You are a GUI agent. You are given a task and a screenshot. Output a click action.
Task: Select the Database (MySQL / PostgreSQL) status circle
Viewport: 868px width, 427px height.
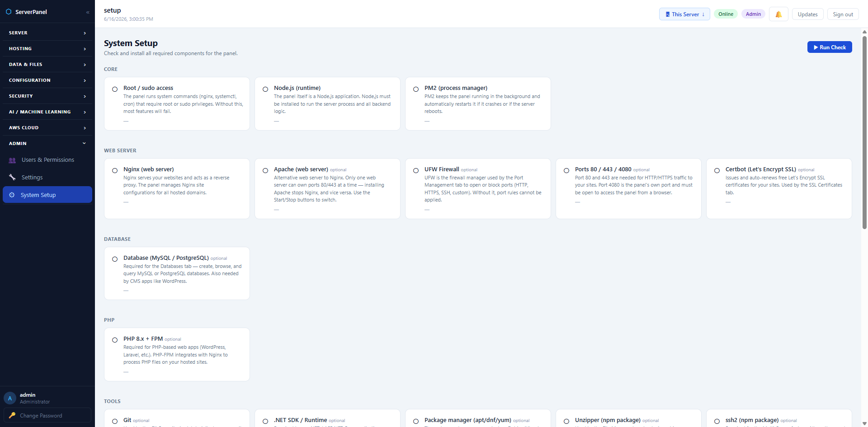[115, 259]
